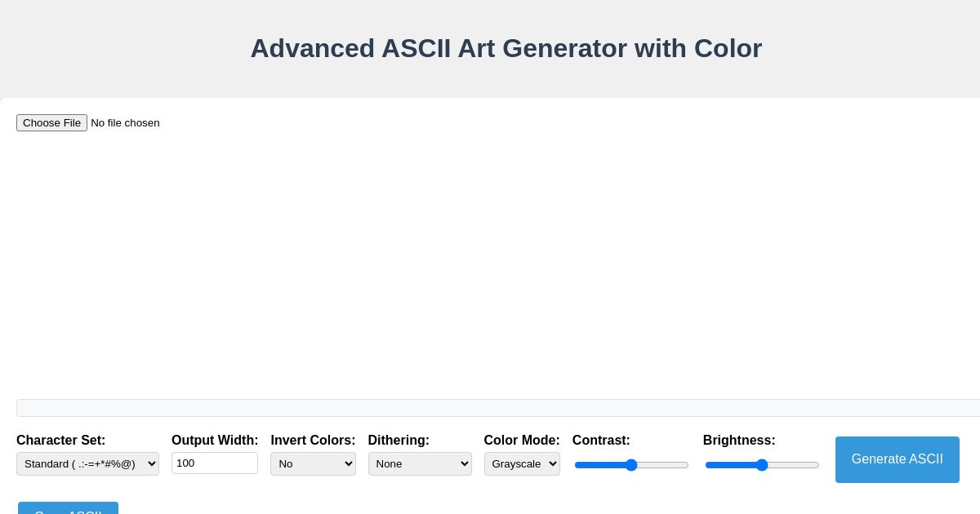Adjust the Brightness slider
The height and width of the screenshot is (514, 980).
(x=762, y=464)
